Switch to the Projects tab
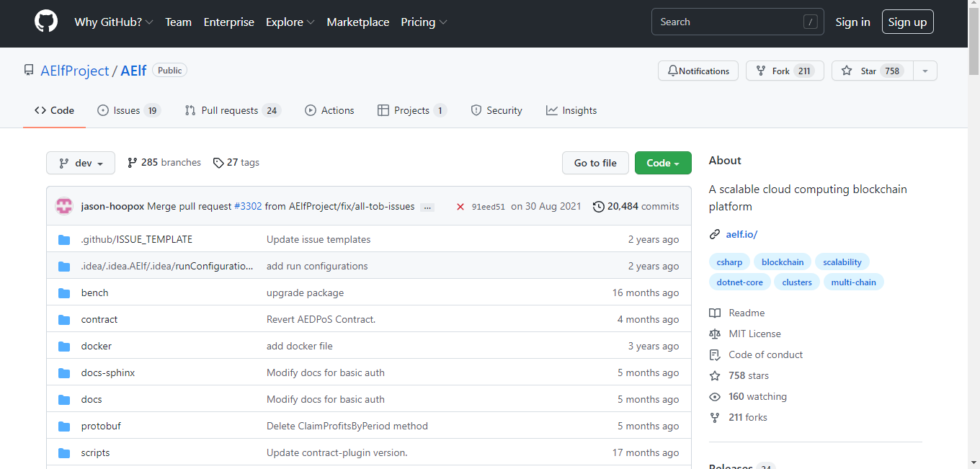This screenshot has height=469, width=980. pyautogui.click(x=412, y=110)
